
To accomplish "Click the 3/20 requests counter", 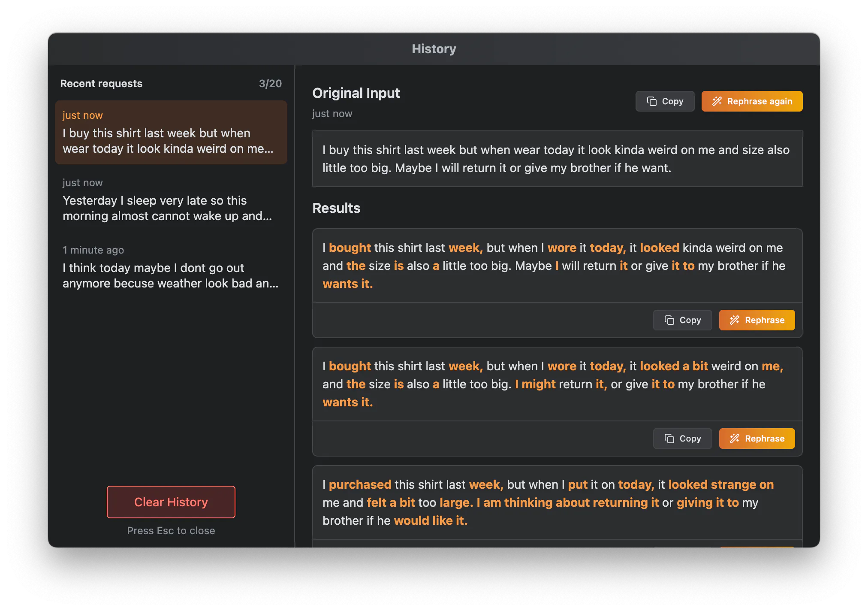I will click(x=270, y=84).
